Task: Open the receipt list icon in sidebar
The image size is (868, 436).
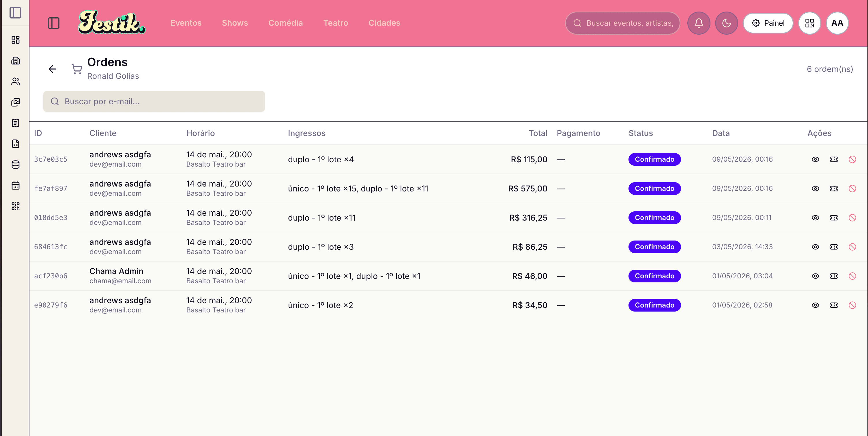Action: pyautogui.click(x=16, y=123)
